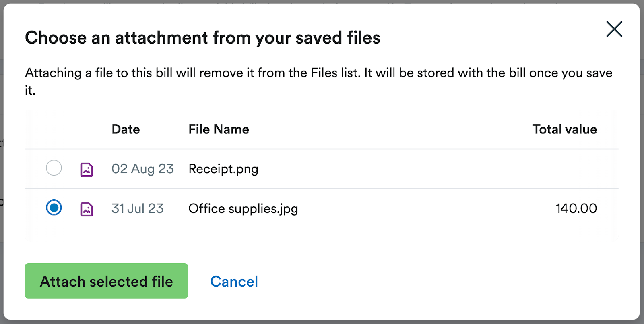Click the Total value column header
644x324 pixels.
[565, 129]
